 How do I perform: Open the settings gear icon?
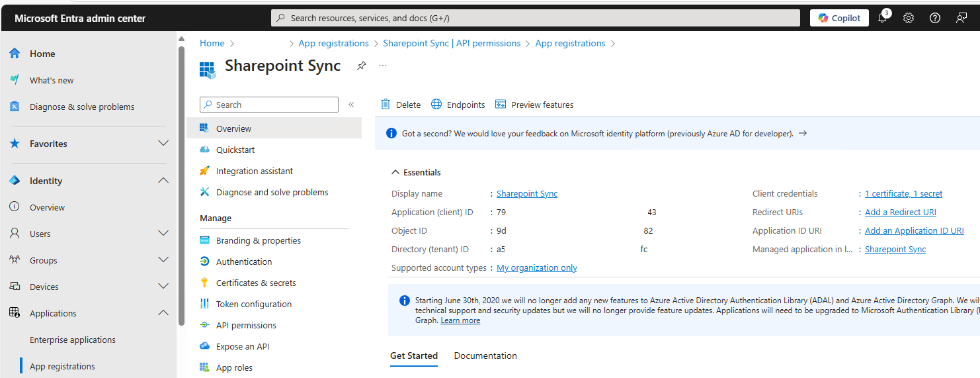tap(909, 18)
